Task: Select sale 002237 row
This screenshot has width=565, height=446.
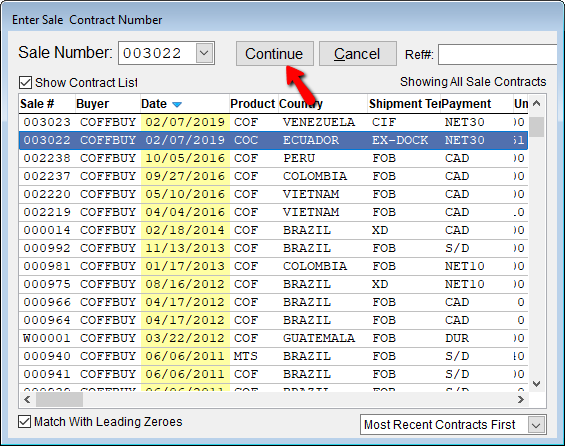Action: tap(273, 176)
